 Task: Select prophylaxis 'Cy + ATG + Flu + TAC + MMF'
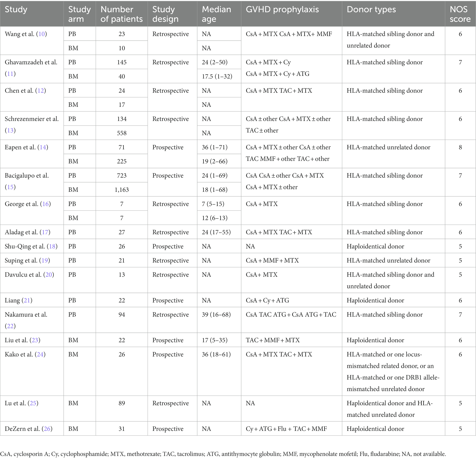pos(286,429)
